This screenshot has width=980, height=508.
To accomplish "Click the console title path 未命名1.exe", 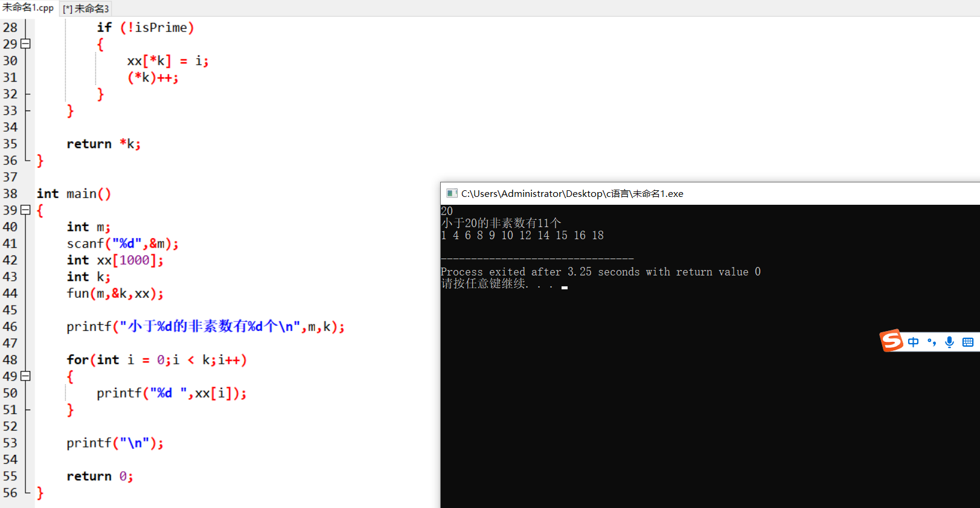I will tap(572, 193).
